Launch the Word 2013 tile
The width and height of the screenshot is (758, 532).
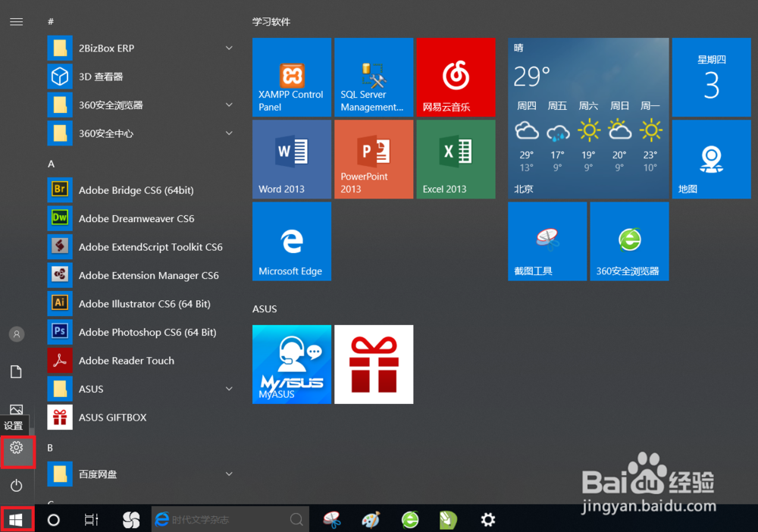tap(292, 159)
